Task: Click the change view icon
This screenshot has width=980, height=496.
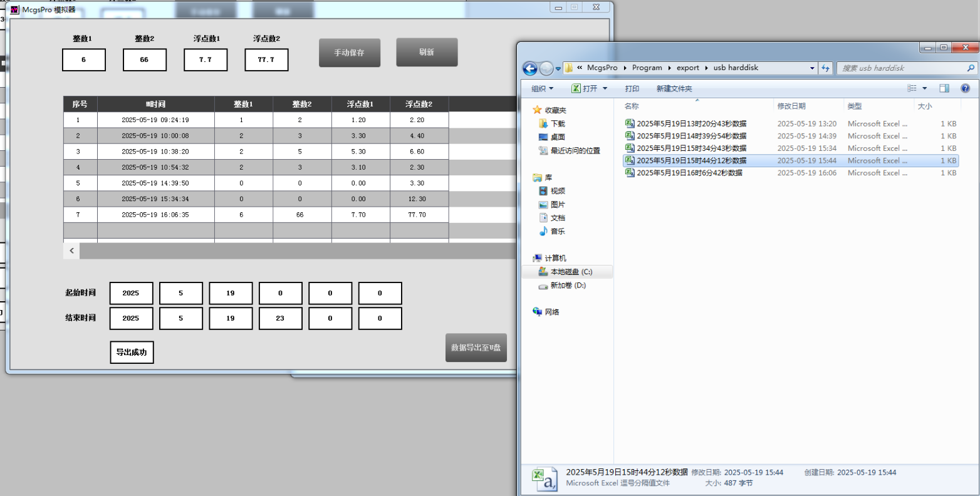Action: point(912,88)
